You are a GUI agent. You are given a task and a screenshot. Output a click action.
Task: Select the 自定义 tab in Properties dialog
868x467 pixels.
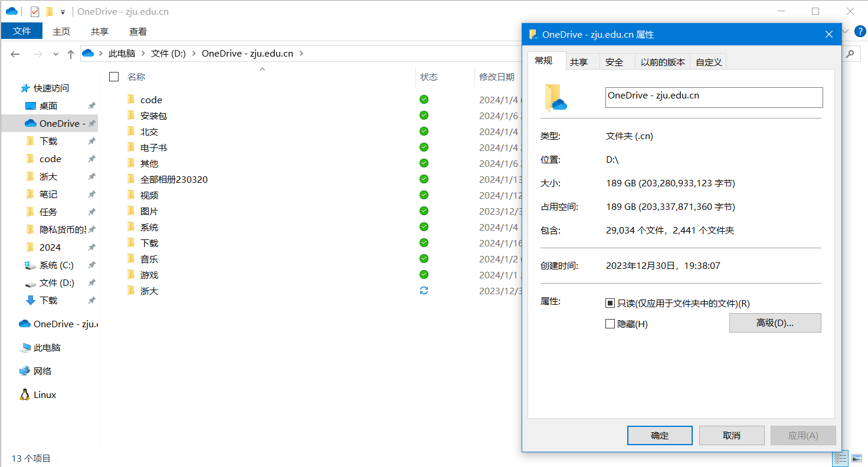[709, 62]
